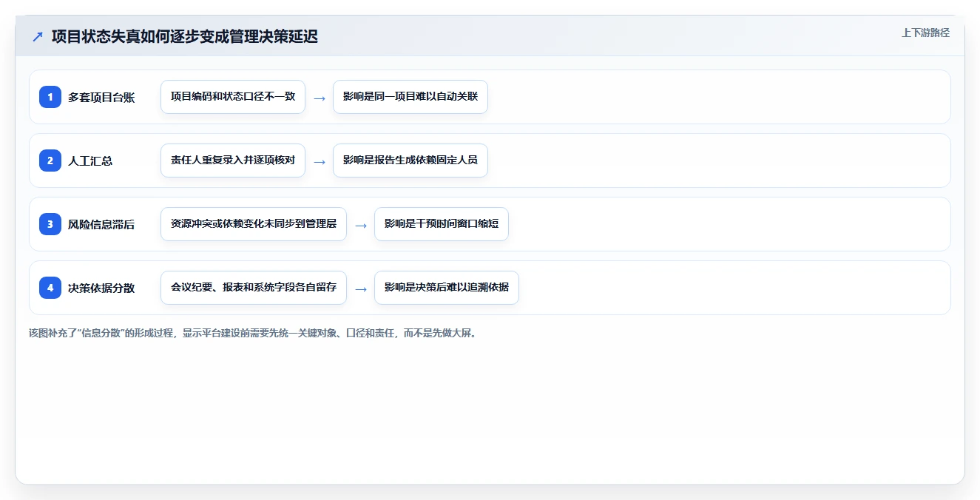
Task: Select the 影响是干预时间窗口缩短 box
Action: click(x=442, y=224)
